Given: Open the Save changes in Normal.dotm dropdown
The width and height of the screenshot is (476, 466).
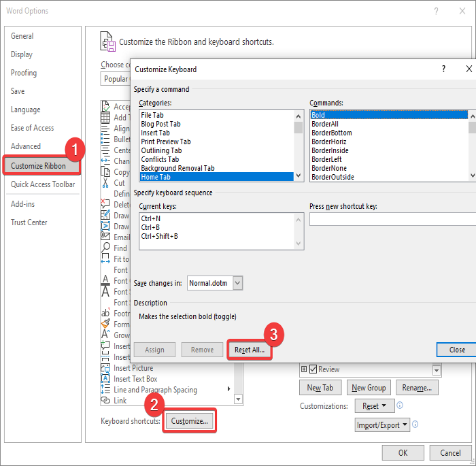Looking at the screenshot, I should (x=238, y=283).
